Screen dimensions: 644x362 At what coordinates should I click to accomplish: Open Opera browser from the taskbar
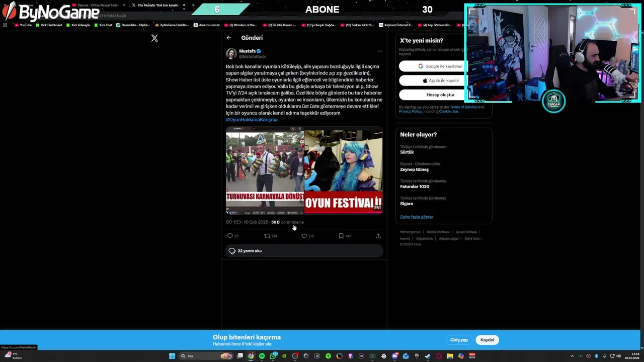click(439, 356)
